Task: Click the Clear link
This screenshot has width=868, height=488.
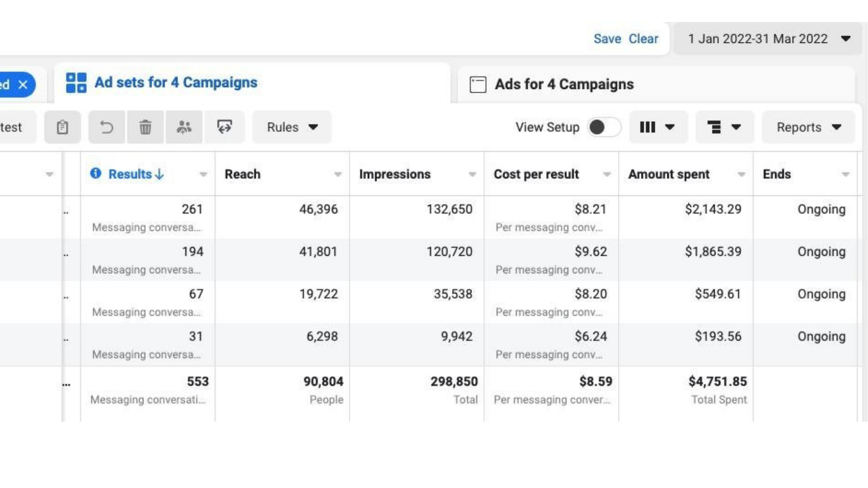Action: pos(643,39)
